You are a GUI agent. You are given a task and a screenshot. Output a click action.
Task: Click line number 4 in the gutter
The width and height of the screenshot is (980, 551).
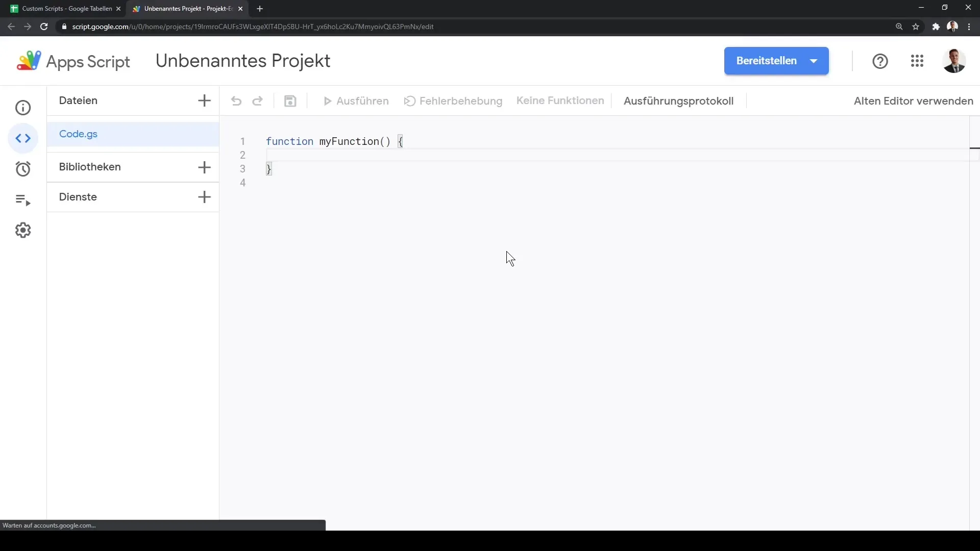click(243, 183)
